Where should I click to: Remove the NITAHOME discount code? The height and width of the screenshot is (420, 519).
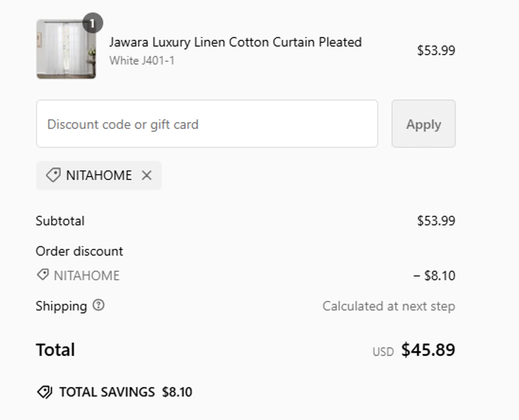tap(147, 175)
